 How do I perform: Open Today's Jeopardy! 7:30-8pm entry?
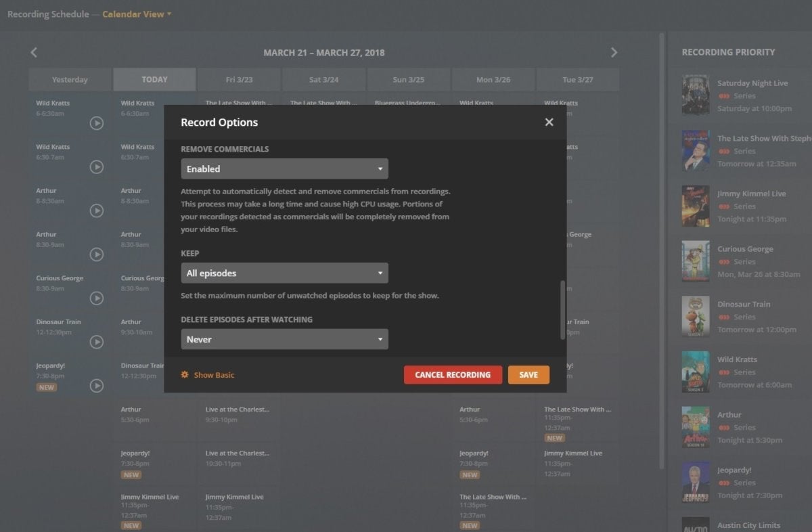pyautogui.click(x=154, y=464)
